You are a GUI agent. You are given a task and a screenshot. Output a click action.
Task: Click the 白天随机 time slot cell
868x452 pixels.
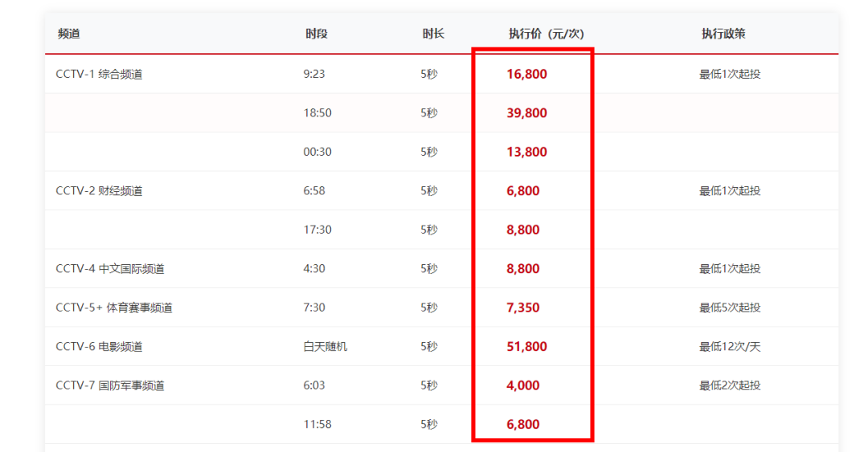(x=325, y=347)
